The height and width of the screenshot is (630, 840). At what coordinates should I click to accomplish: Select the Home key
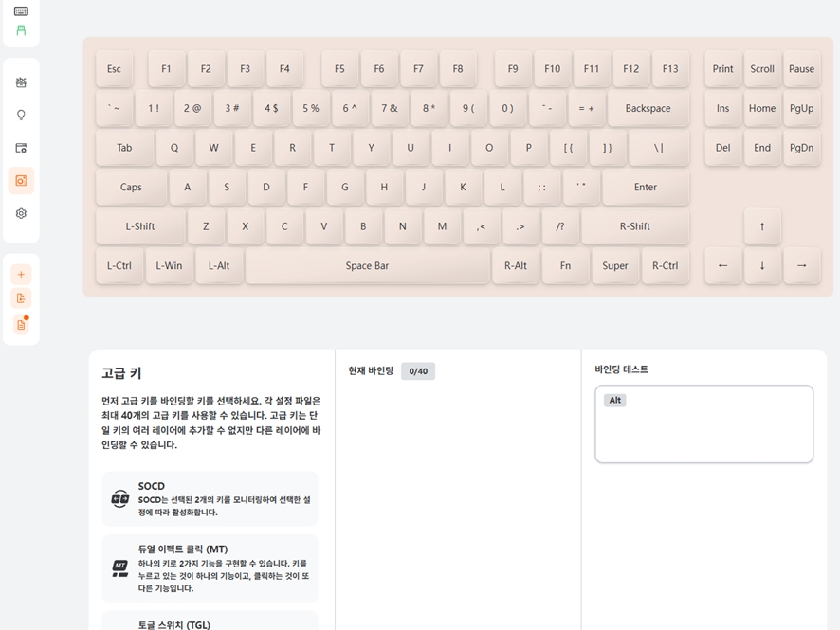[762, 108]
